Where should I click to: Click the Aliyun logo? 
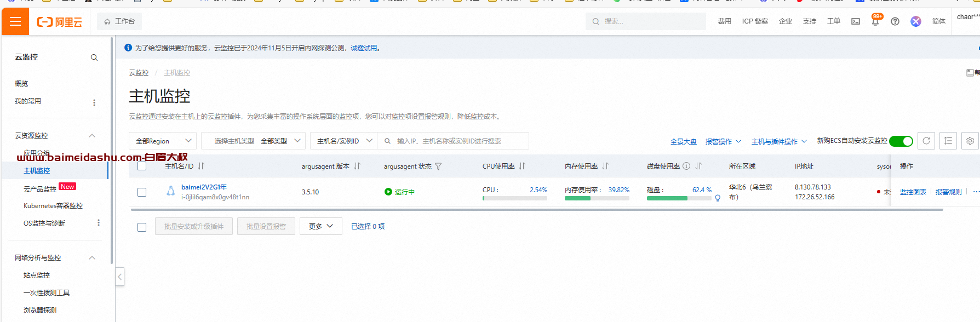coord(60,22)
